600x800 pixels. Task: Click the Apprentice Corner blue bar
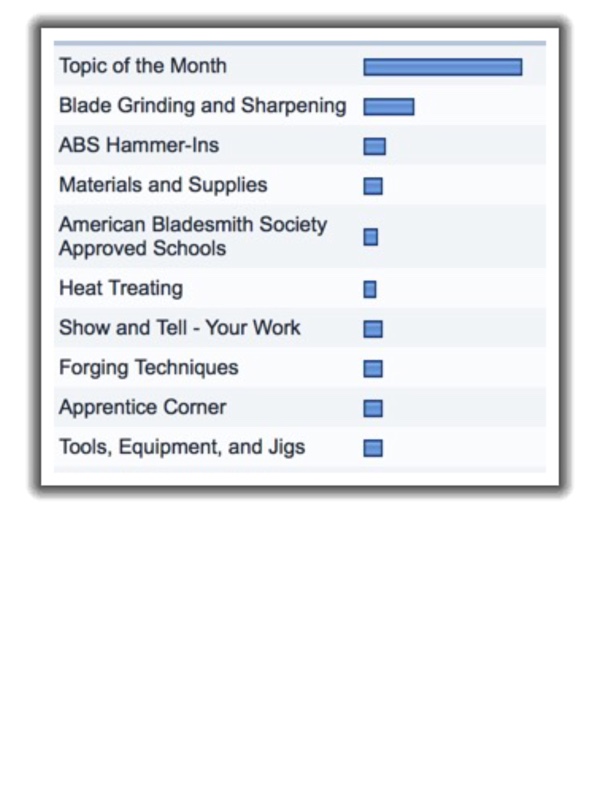373,409
